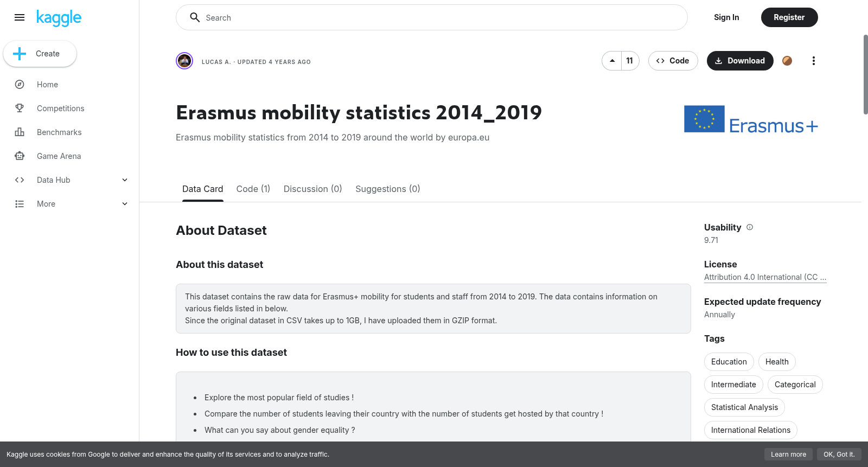868x467 pixels.
Task: Click the vote count 11
Action: pos(630,61)
